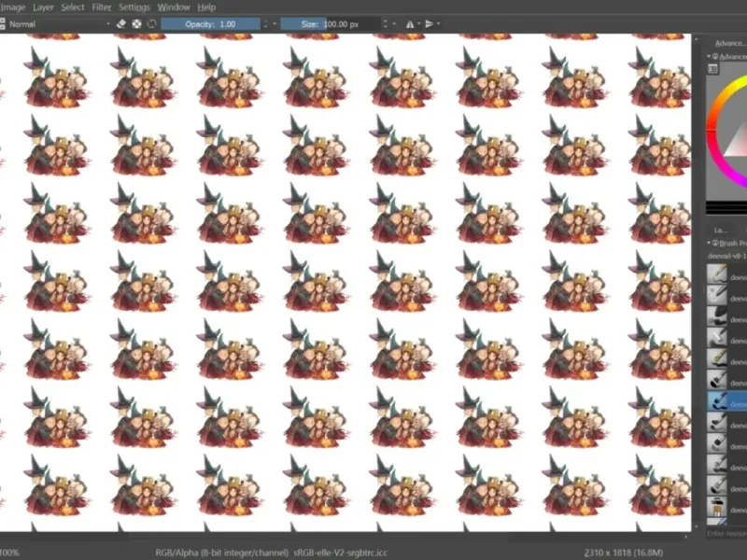
Task: Reload the original brush preset
Action: pos(152,24)
